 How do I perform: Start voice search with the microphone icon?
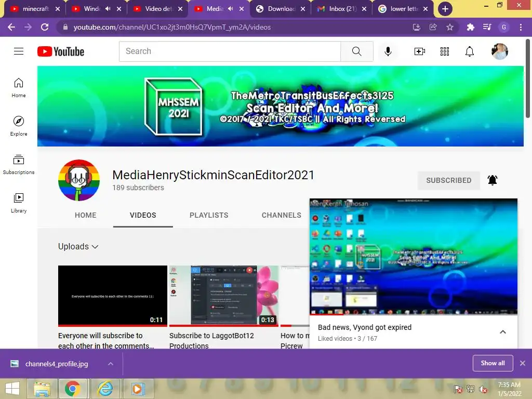(388, 51)
